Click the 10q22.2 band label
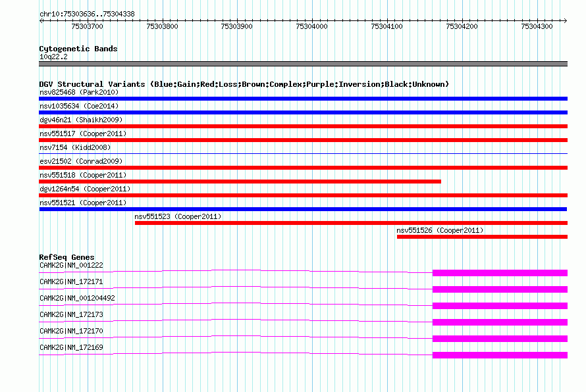The height and width of the screenshot is (392, 586). tap(53, 57)
